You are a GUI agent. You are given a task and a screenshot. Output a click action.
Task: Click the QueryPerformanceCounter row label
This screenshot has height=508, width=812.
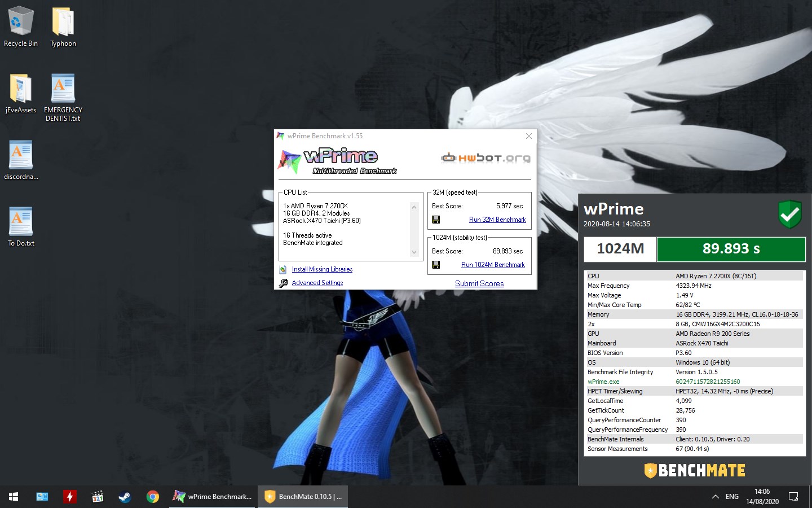click(624, 420)
